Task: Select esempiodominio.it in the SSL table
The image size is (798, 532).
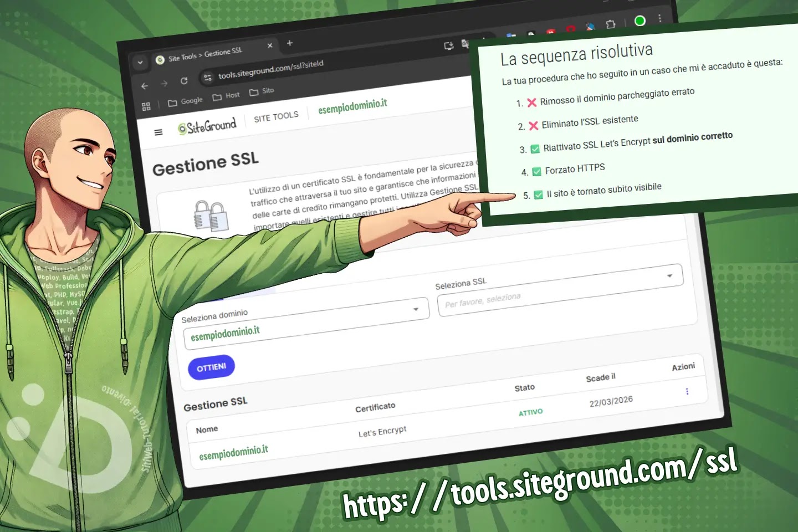Action: 233,453
